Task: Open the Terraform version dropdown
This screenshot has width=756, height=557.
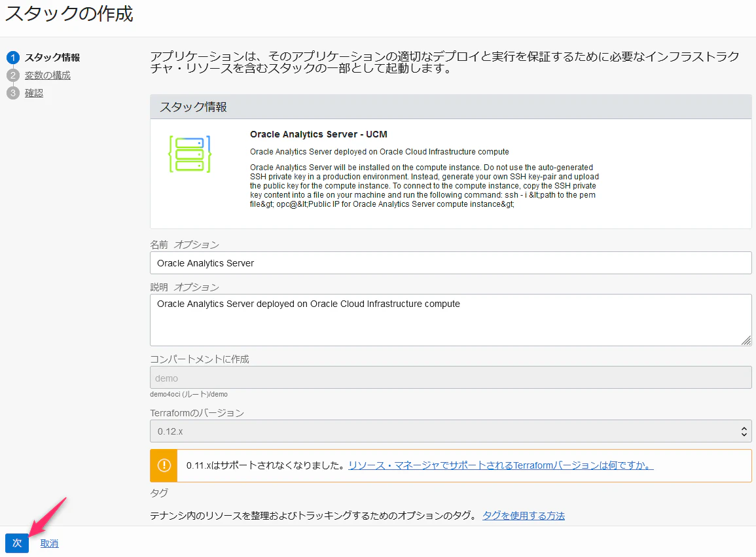Action: coord(451,431)
